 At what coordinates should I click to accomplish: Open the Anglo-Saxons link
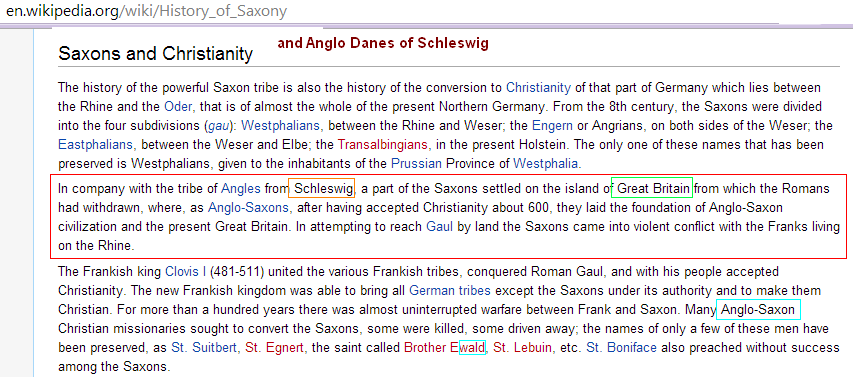point(248,208)
